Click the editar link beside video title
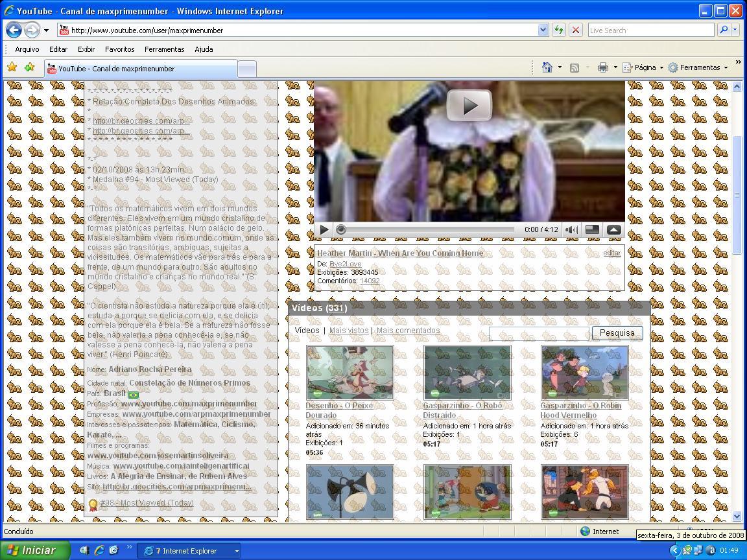The image size is (747, 560). (611, 253)
